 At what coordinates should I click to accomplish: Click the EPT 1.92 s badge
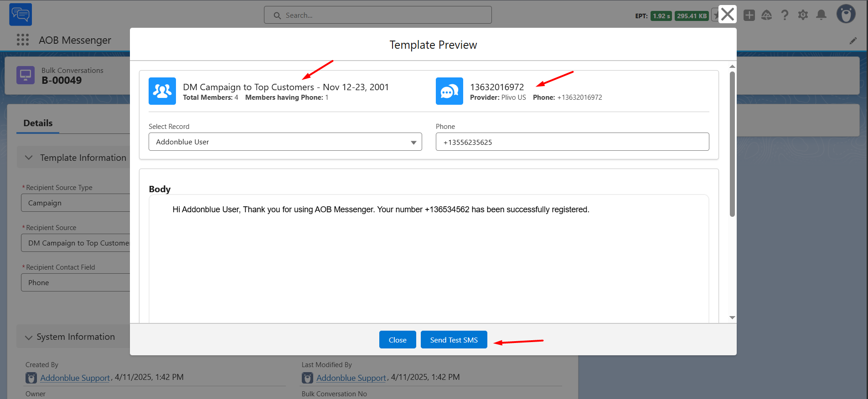pyautogui.click(x=661, y=16)
